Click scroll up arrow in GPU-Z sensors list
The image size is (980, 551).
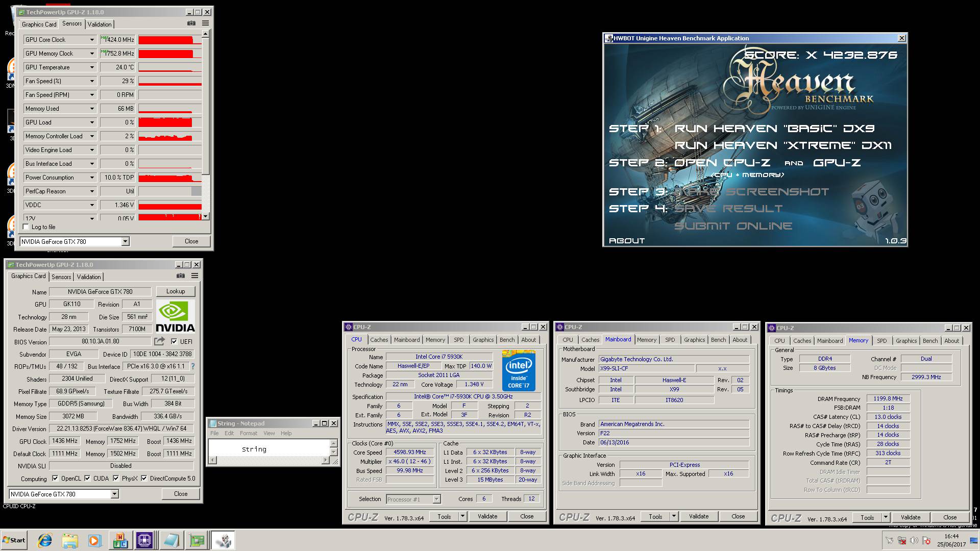click(205, 34)
